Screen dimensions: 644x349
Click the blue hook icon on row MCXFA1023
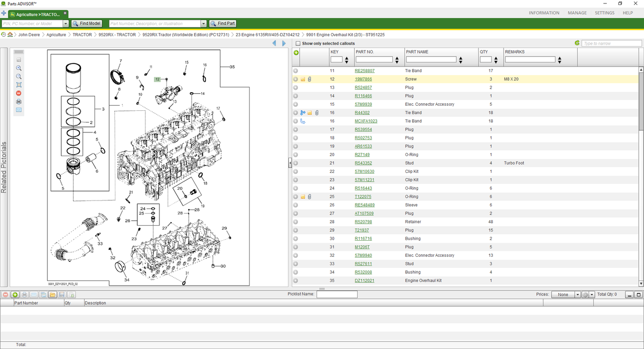(302, 121)
